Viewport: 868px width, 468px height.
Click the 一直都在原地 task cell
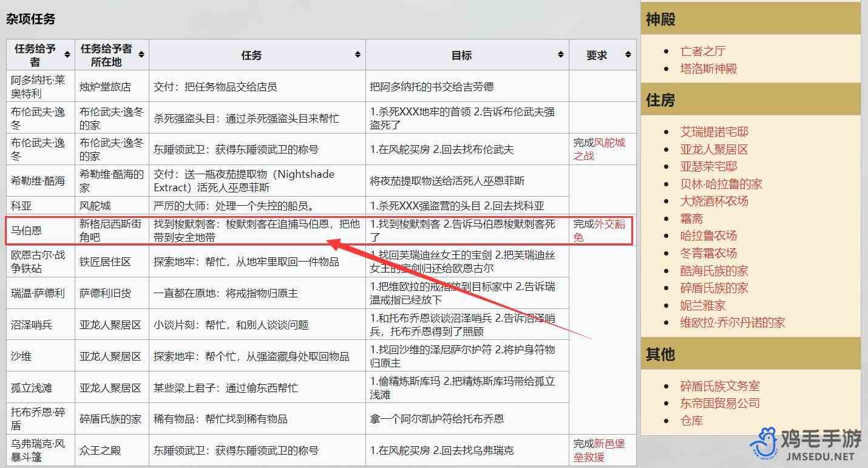point(257,293)
